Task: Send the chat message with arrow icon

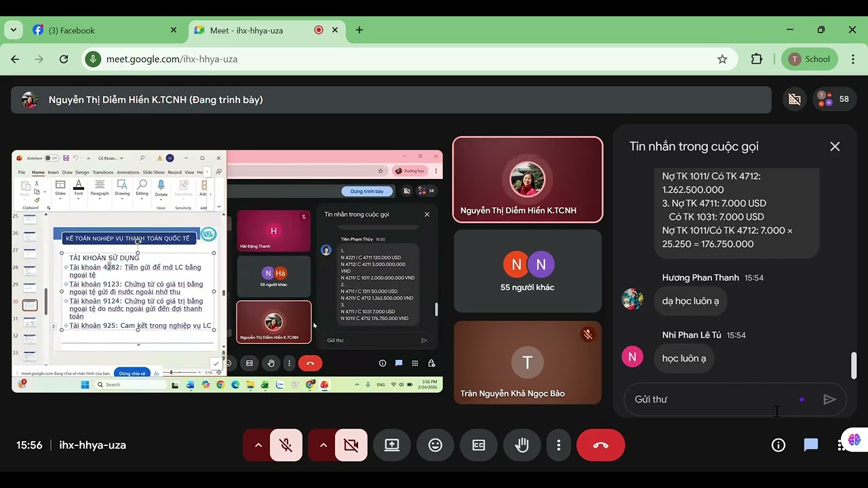Action: pyautogui.click(x=829, y=399)
